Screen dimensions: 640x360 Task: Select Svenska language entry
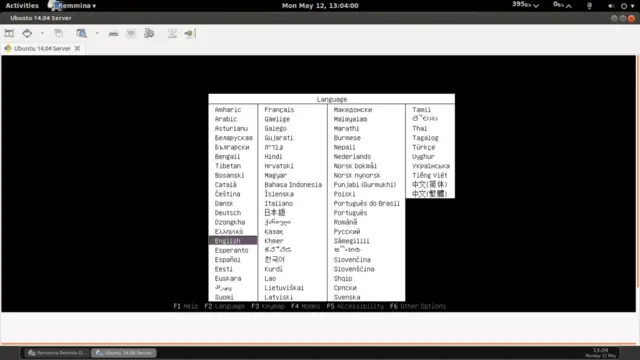347,298
